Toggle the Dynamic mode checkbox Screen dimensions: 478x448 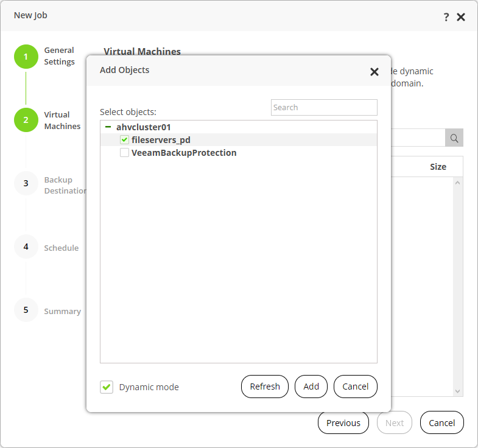coord(107,387)
